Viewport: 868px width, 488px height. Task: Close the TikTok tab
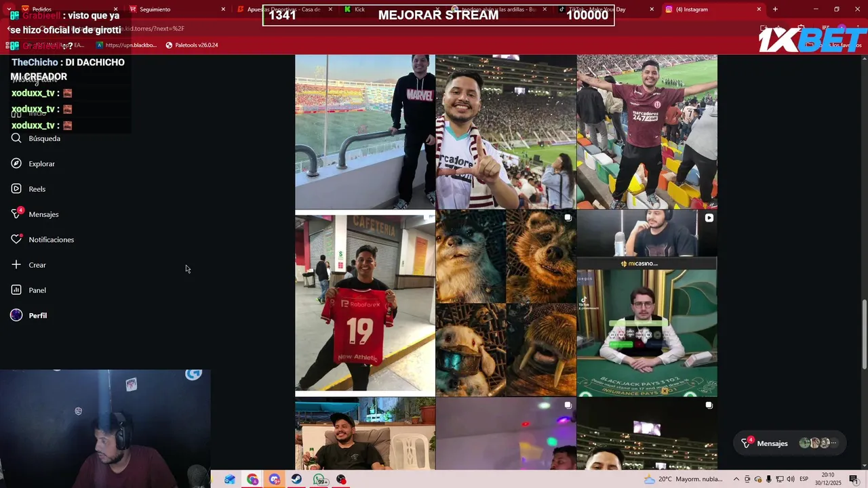coord(652,9)
